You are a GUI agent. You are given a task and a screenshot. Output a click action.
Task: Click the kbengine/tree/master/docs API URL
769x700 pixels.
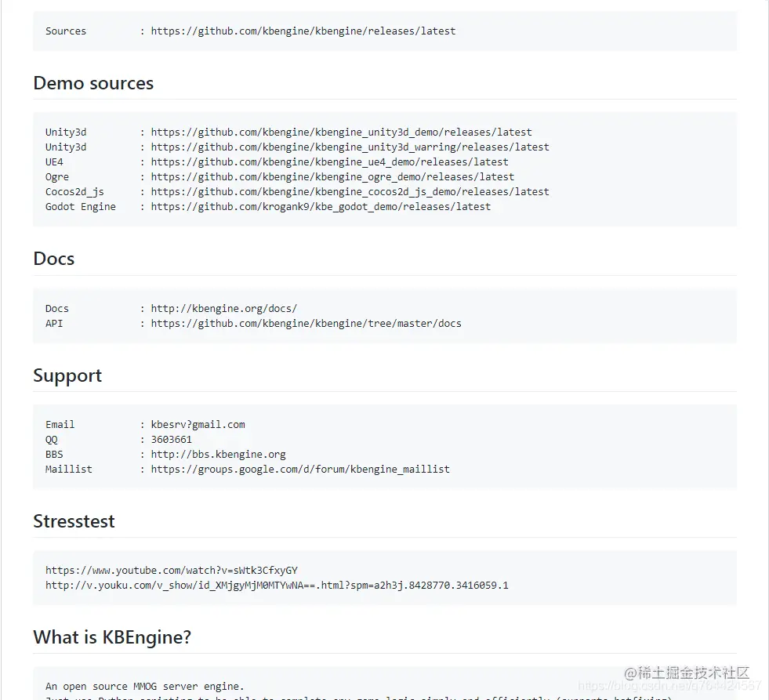point(306,323)
